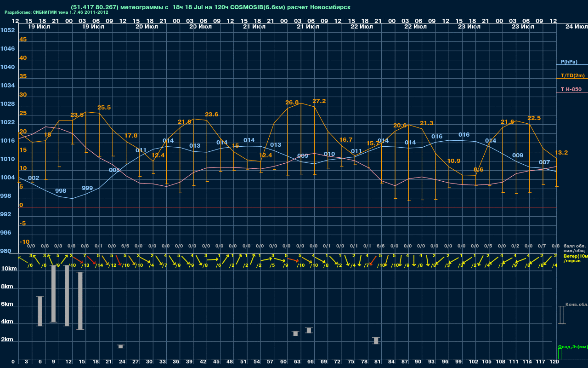The height and width of the screenshot is (368, 588).
Task: Click the 0/2 cloud amount value
Action: pyautogui.click(x=515, y=246)
